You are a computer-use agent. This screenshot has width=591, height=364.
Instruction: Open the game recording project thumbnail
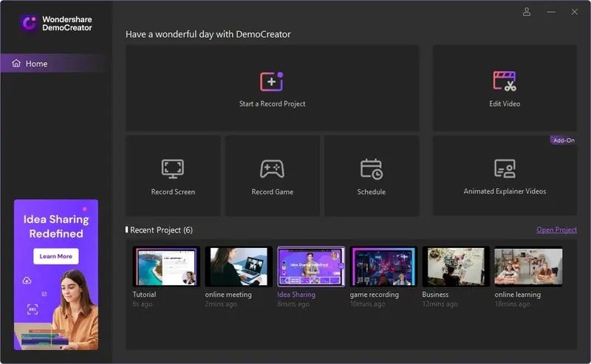[x=383, y=267]
